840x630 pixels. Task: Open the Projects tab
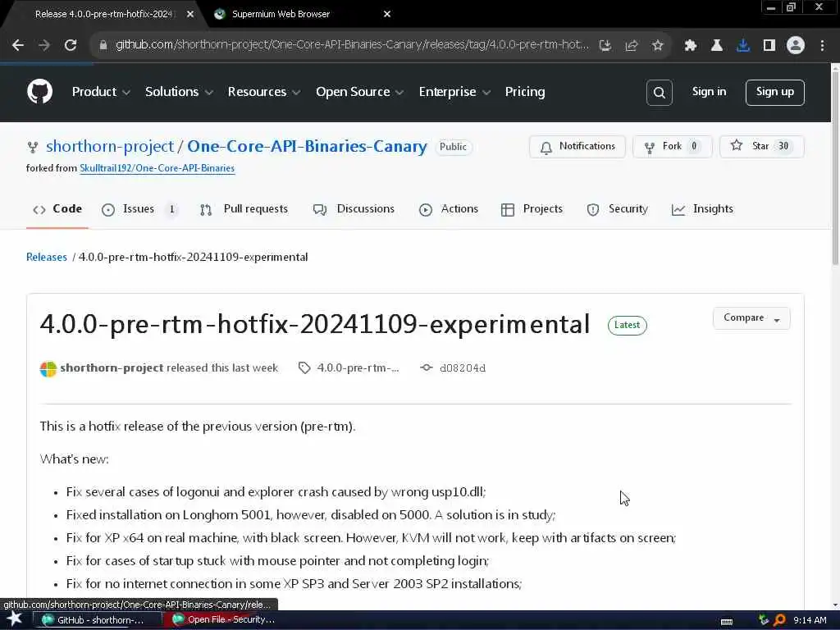tap(532, 209)
